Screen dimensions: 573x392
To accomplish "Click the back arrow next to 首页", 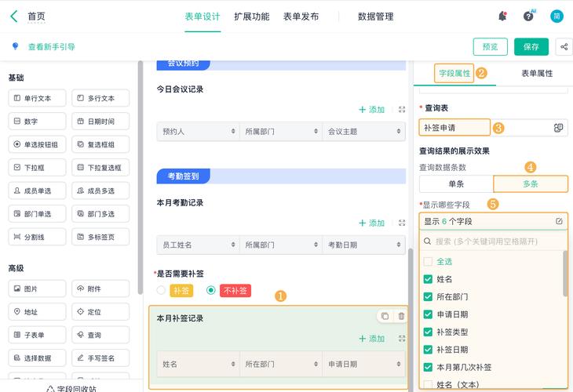I will coord(14,16).
